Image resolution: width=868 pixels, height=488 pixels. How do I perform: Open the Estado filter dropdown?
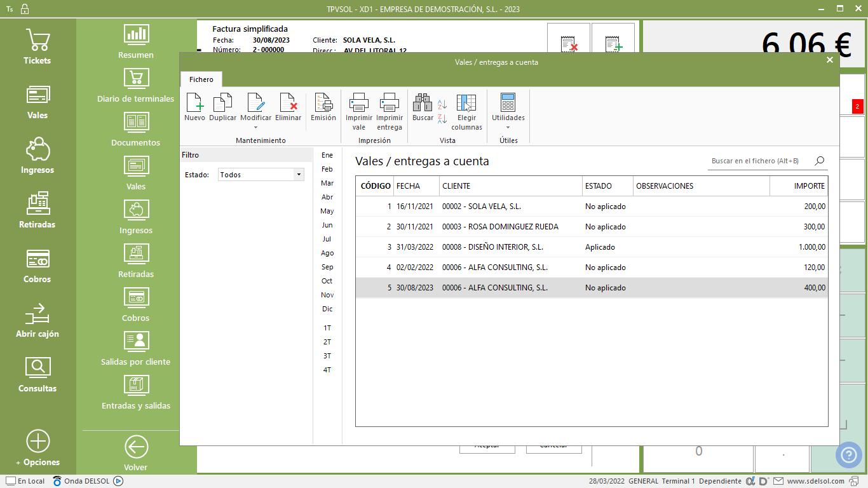point(298,175)
